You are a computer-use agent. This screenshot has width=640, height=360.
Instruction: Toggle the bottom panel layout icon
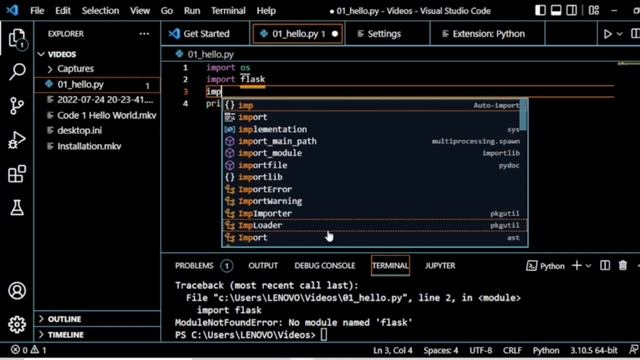pyautogui.click(x=556, y=10)
